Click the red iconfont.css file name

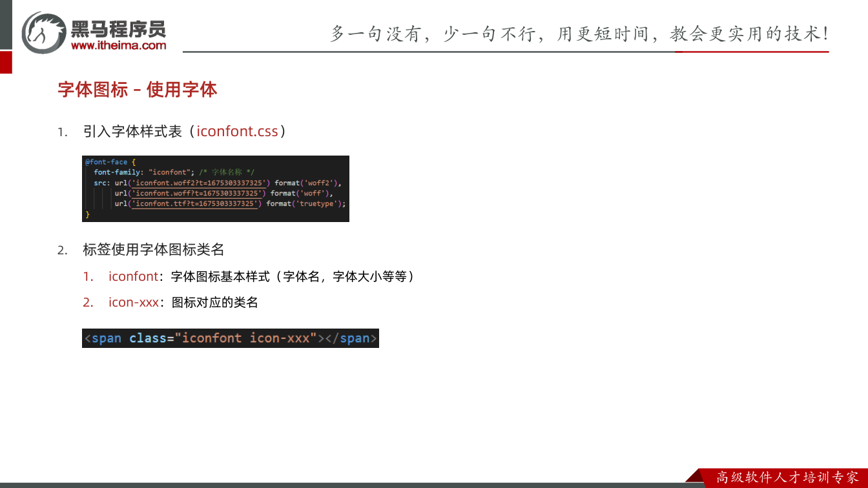tap(238, 131)
